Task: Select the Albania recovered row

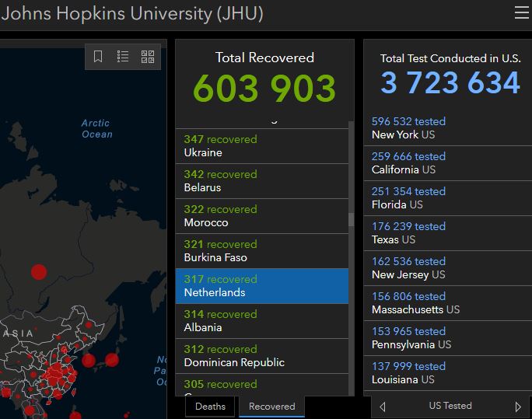Action: tap(262, 321)
